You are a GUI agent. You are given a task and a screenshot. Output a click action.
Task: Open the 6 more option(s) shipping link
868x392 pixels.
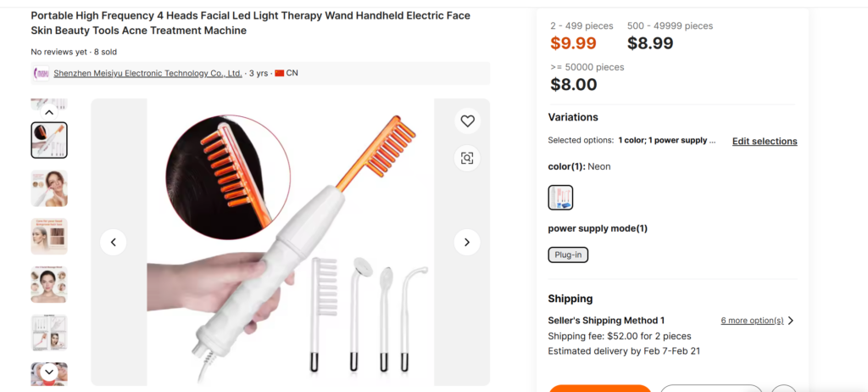752,321
